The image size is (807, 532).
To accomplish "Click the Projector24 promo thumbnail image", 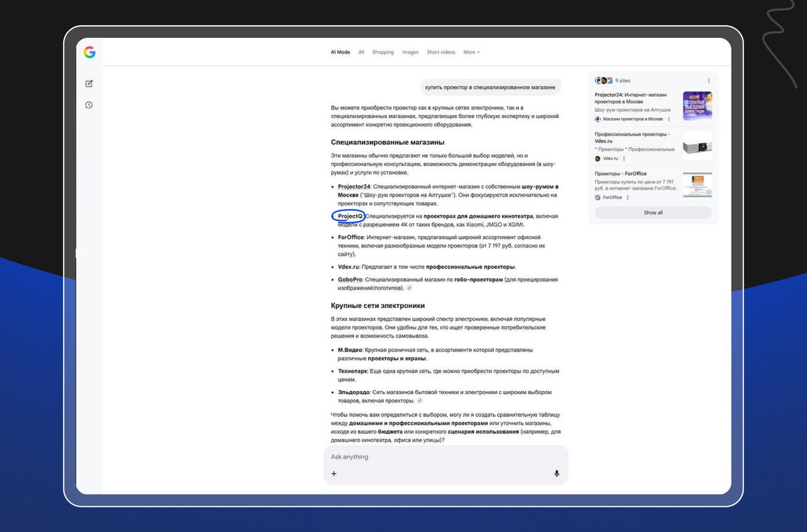I will [x=697, y=106].
